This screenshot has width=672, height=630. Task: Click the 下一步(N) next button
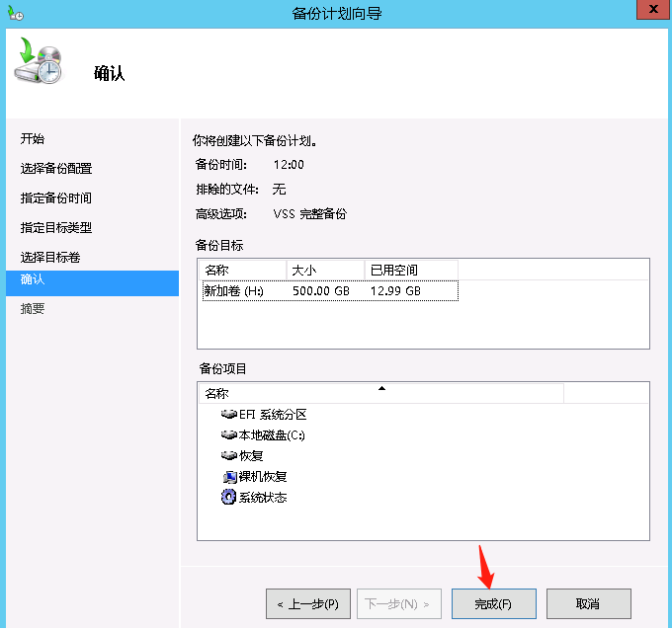399,603
